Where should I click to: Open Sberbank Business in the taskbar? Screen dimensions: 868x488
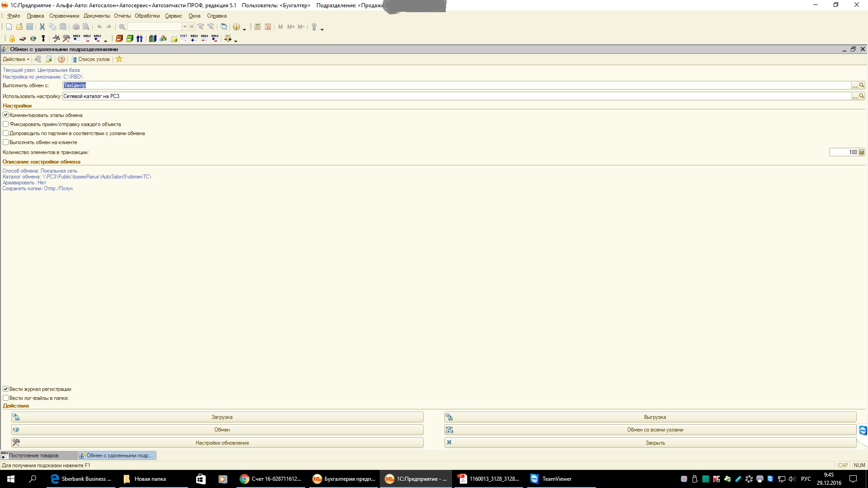(x=81, y=479)
